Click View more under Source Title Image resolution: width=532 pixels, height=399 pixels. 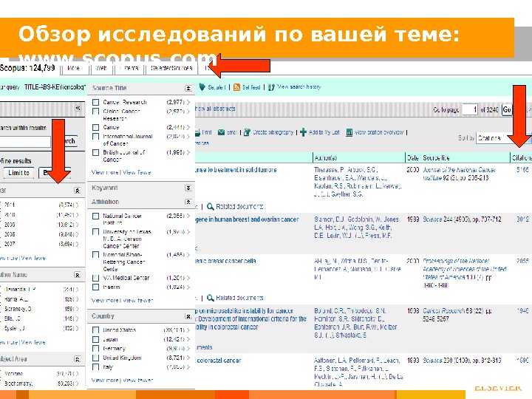[105, 172]
